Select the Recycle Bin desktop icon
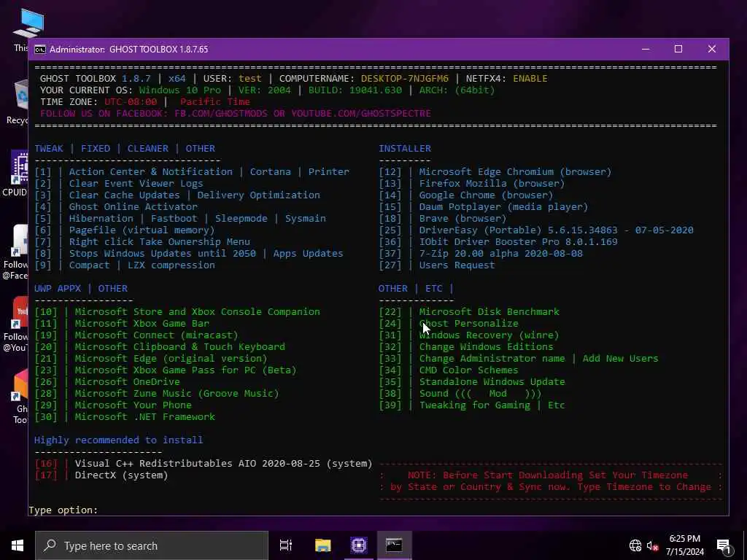The height and width of the screenshot is (560, 747). tap(19, 102)
